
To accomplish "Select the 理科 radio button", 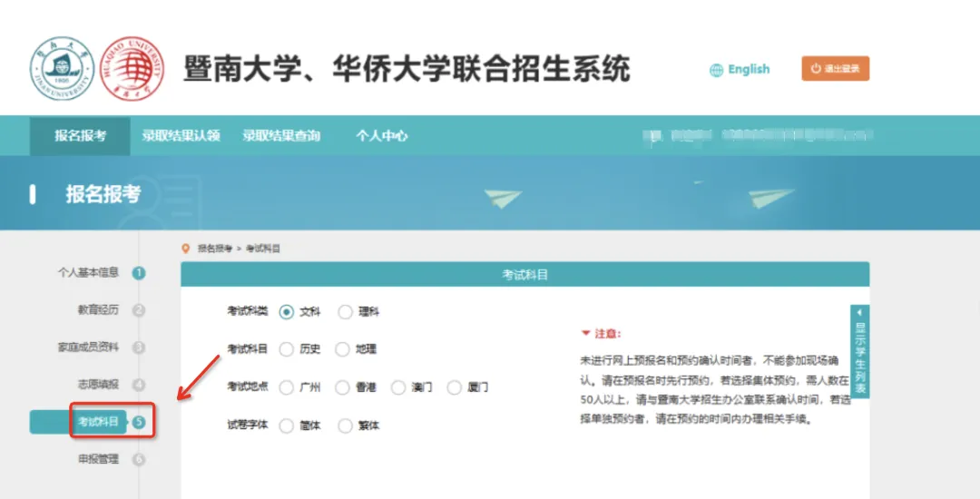I will [345, 312].
